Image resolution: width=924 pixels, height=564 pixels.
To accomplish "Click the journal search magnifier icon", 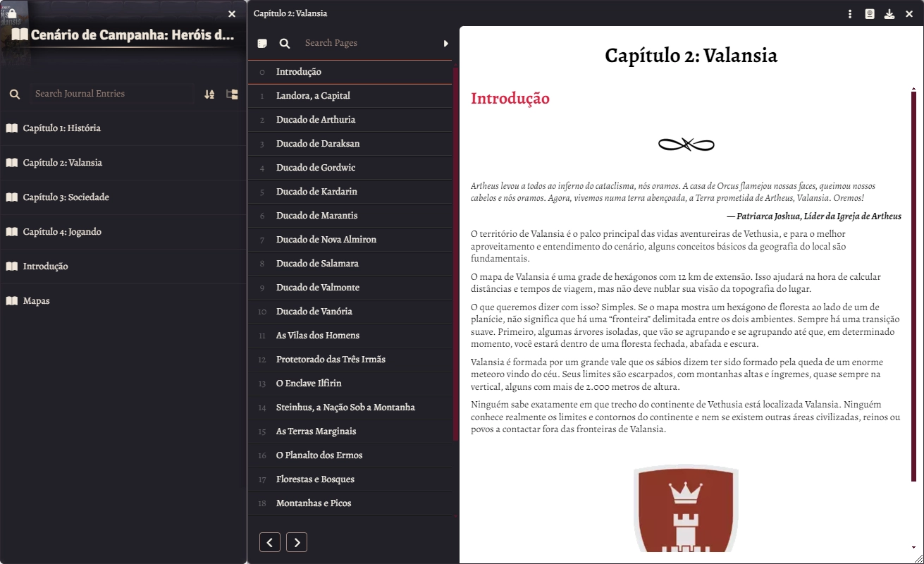I will 15,94.
